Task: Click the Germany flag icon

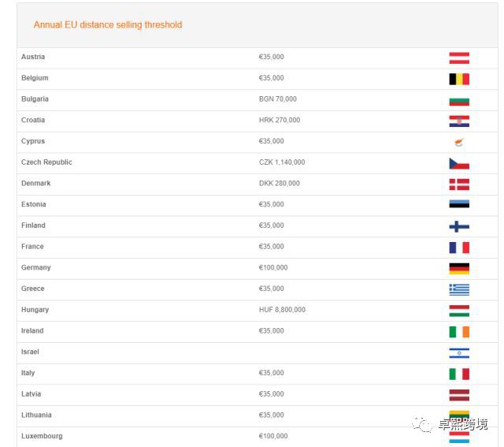Action: click(459, 268)
